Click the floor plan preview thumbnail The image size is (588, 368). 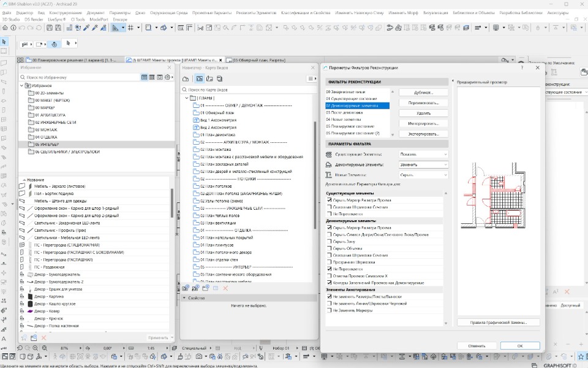click(x=492, y=195)
